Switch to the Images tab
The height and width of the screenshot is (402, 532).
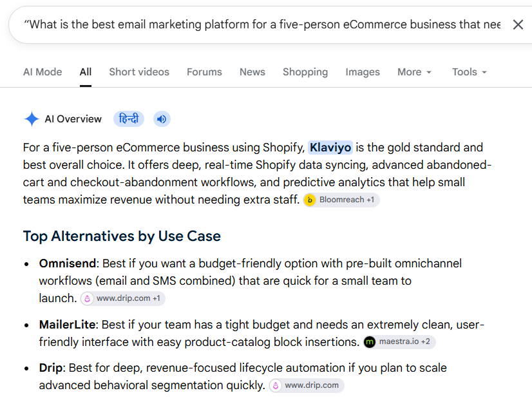point(363,72)
